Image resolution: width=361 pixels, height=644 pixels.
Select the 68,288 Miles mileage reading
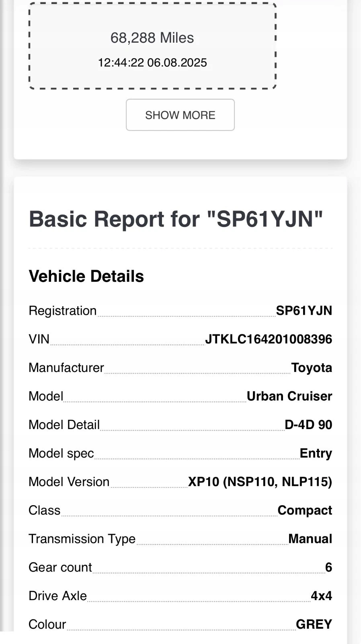coord(152,38)
